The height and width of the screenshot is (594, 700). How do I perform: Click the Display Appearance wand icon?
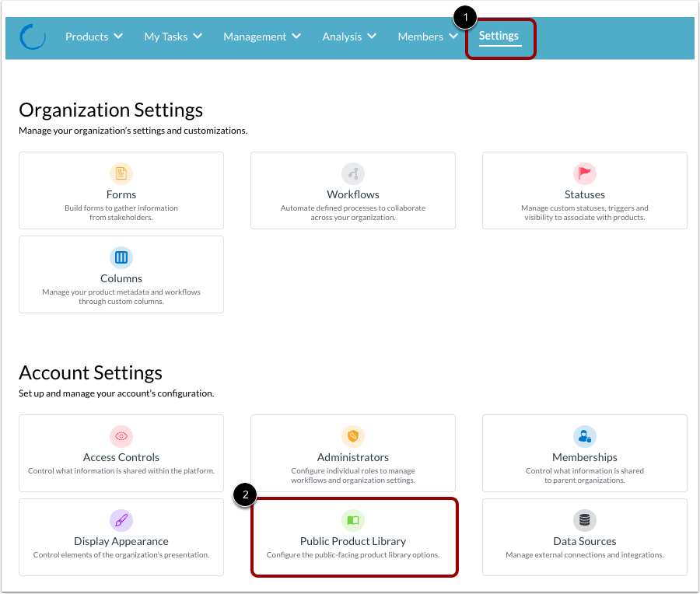click(121, 520)
